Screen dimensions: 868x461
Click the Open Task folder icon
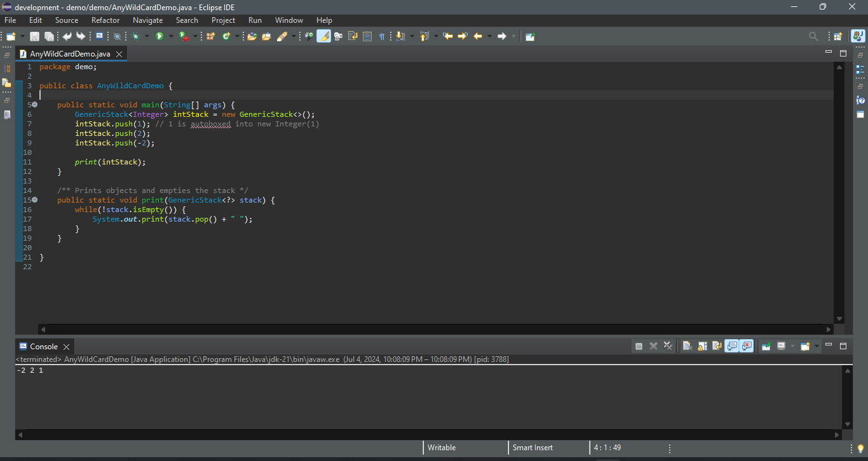click(x=266, y=37)
